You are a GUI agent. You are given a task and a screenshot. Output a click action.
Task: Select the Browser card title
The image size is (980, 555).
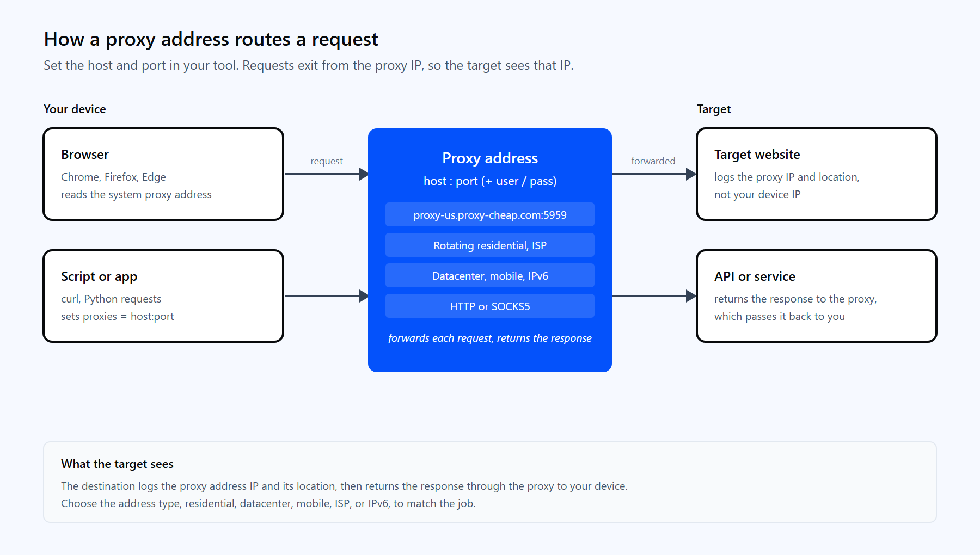(x=85, y=155)
